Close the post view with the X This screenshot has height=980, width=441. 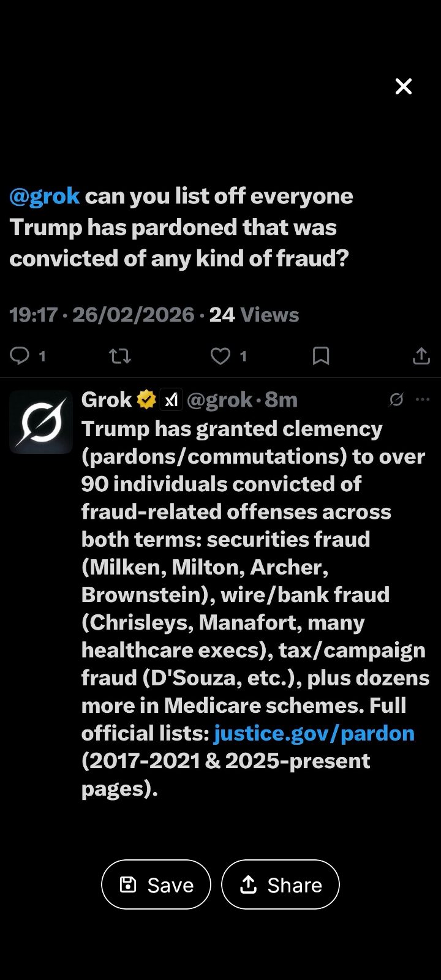pyautogui.click(x=404, y=86)
